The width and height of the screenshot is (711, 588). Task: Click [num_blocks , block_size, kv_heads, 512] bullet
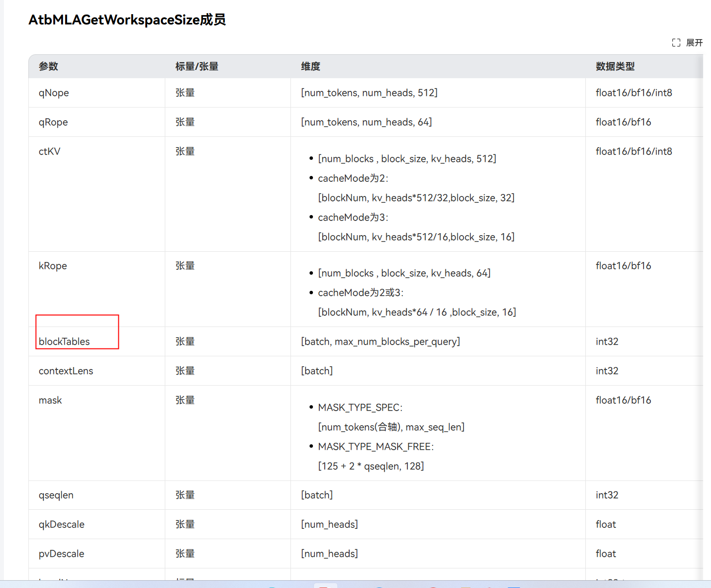tap(407, 159)
